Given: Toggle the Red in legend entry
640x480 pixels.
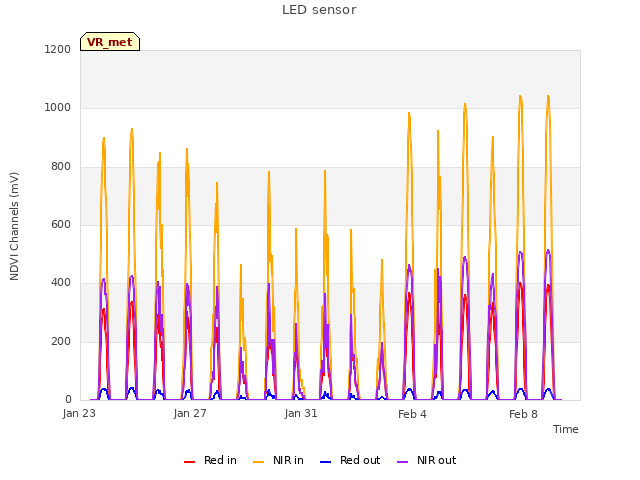Looking at the screenshot, I should coord(211,460).
